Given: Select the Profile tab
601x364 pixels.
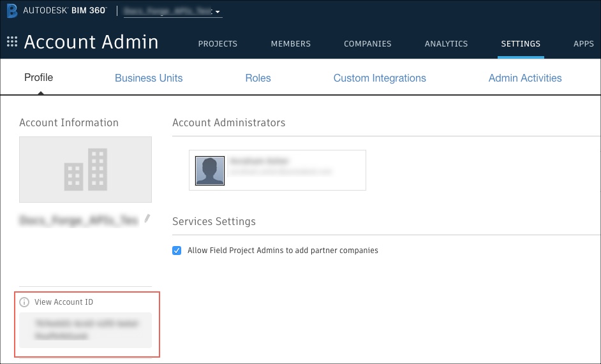Looking at the screenshot, I should (39, 78).
